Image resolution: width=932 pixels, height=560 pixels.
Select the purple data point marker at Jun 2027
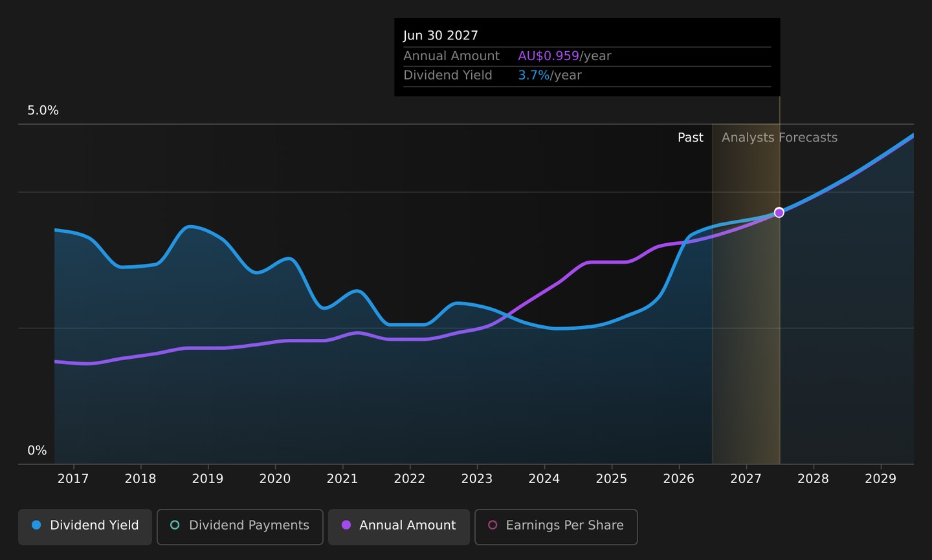[779, 213]
